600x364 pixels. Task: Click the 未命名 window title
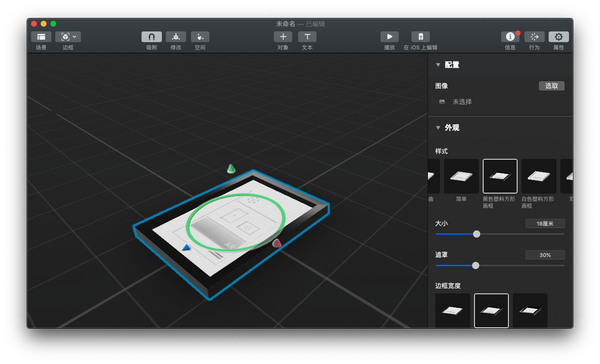click(x=286, y=24)
